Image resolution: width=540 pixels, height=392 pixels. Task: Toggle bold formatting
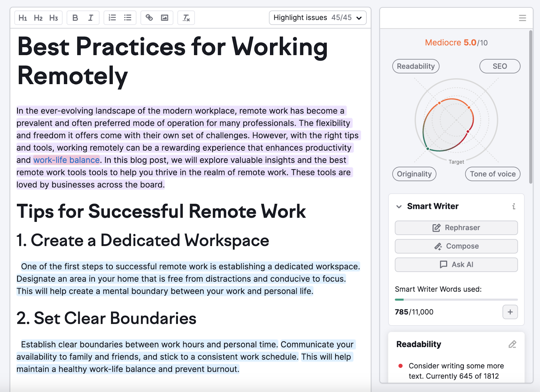[75, 18]
